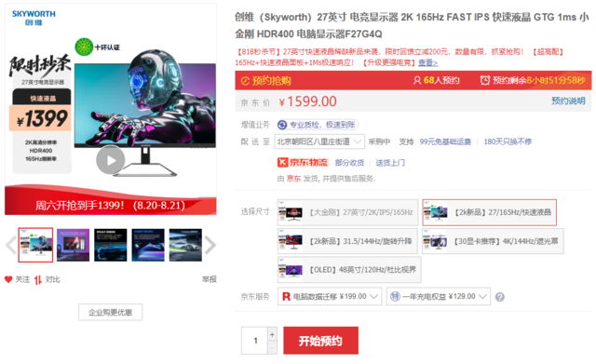Expand the 一年充电权益 ¥129.00 dropdown
Viewport: 596px width, 364px height.
(439, 296)
